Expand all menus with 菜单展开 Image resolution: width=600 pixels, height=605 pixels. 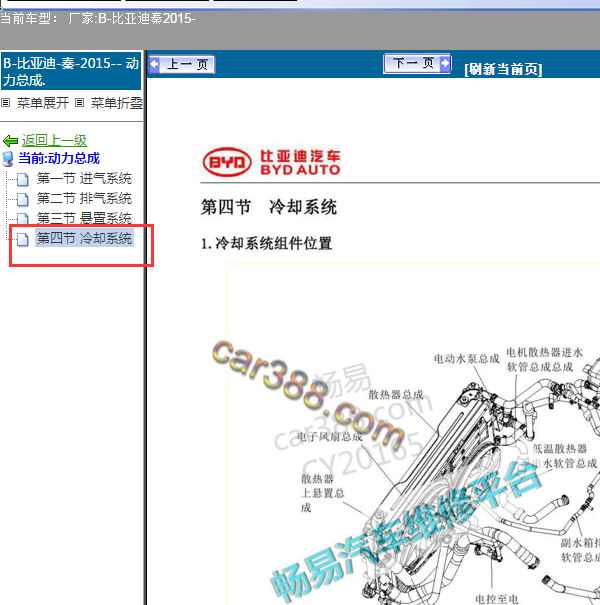click(43, 103)
